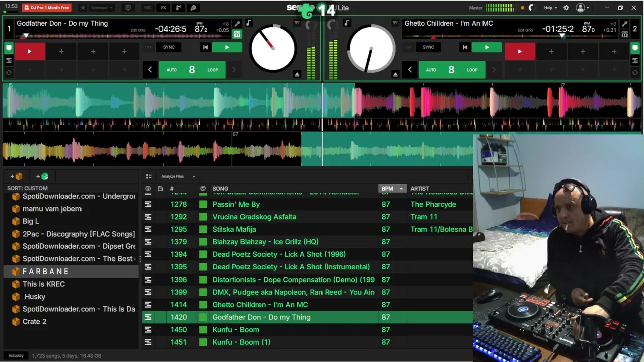Click the stems music note on deck 1
Image resolution: width=644 pixels, height=362 pixels.
[x=249, y=23]
